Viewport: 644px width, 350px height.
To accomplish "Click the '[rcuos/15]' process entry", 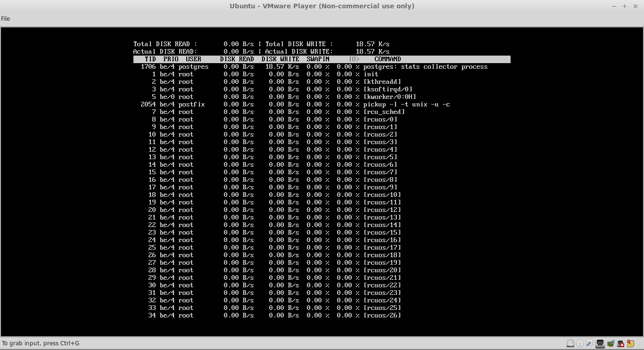I will pyautogui.click(x=382, y=233).
